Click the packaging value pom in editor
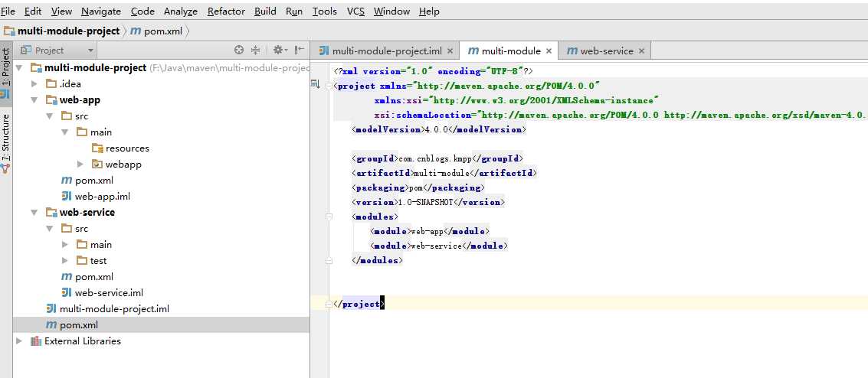The width and height of the screenshot is (868, 378). pyautogui.click(x=415, y=188)
